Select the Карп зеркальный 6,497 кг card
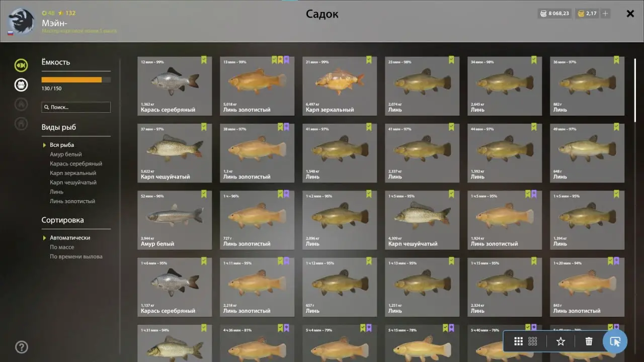 tap(340, 86)
